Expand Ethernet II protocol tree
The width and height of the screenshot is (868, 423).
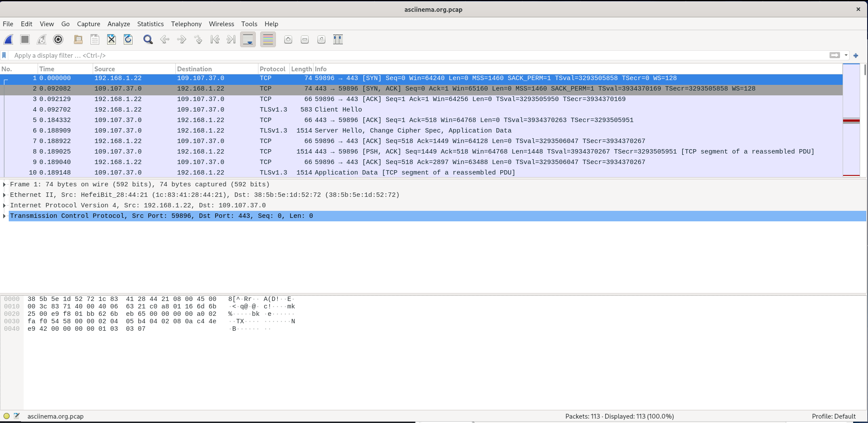pyautogui.click(x=4, y=195)
